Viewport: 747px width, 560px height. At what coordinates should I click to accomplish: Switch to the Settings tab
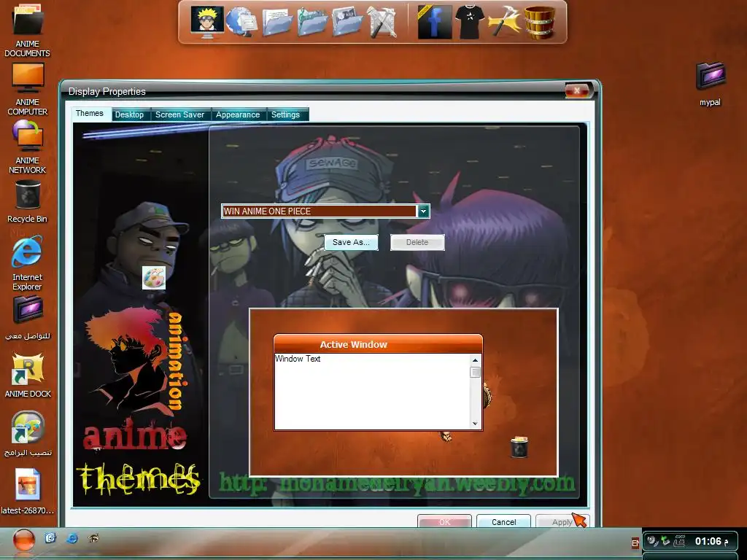tap(285, 114)
